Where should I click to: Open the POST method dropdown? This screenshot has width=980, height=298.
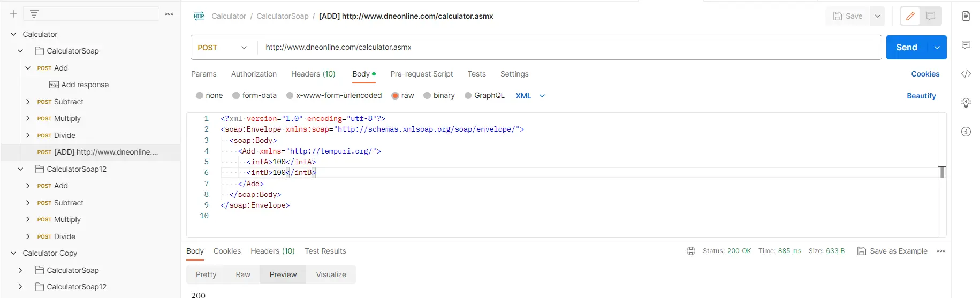point(224,48)
